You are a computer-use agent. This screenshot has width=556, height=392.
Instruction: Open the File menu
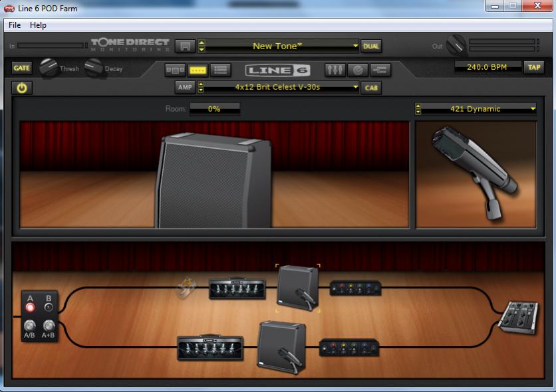point(15,25)
